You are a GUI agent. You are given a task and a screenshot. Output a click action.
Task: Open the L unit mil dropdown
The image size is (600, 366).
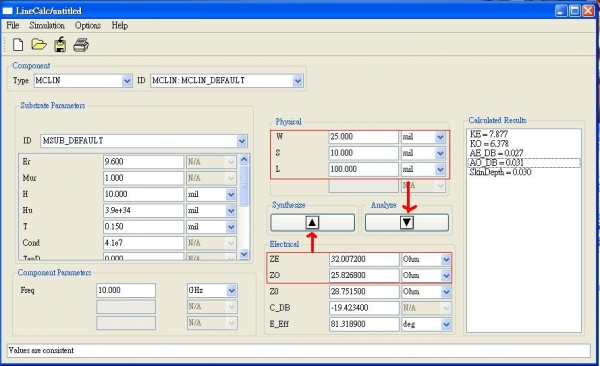[440, 169]
